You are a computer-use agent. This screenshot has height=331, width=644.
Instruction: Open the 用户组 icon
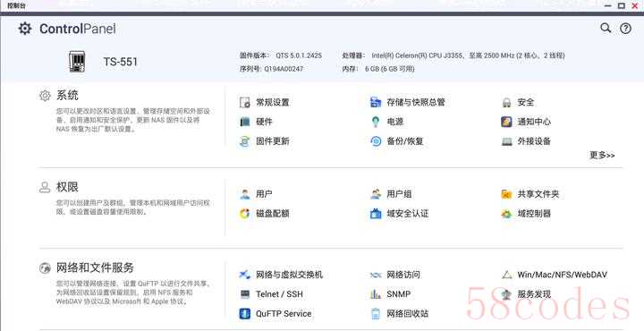[376, 194]
